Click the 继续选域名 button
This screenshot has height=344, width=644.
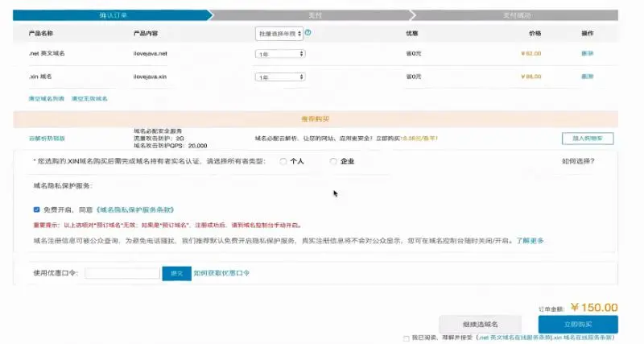click(480, 325)
